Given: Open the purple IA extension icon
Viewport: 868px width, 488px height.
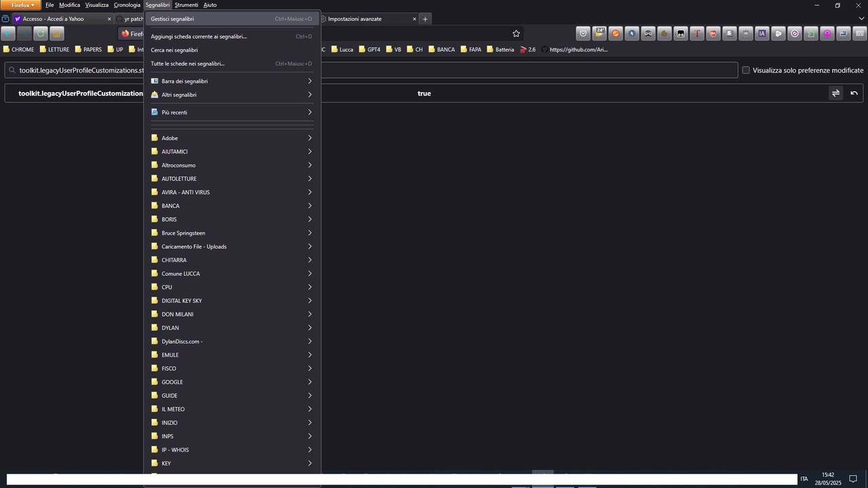Looking at the screenshot, I should (x=762, y=33).
